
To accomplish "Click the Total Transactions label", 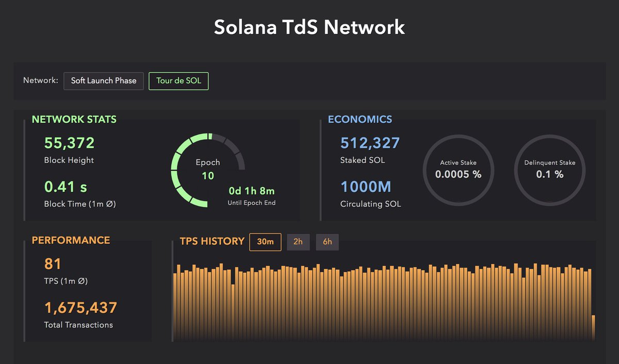I will click(x=78, y=325).
